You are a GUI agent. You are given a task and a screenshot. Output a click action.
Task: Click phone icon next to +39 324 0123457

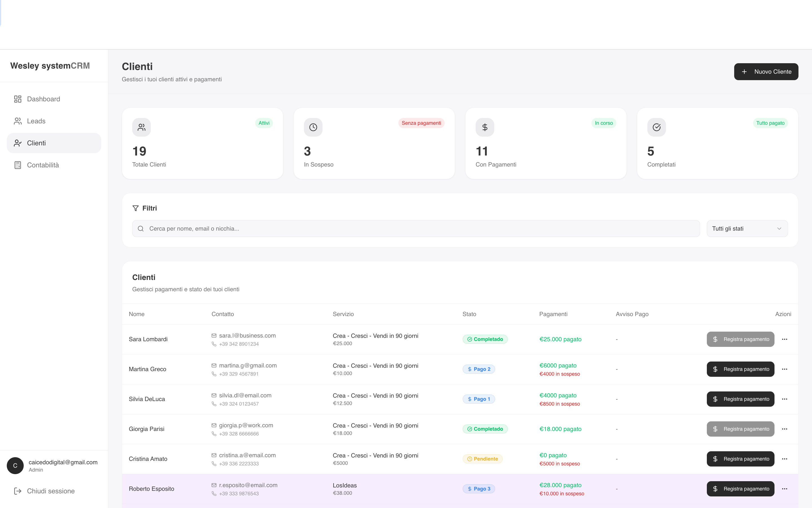(214, 404)
